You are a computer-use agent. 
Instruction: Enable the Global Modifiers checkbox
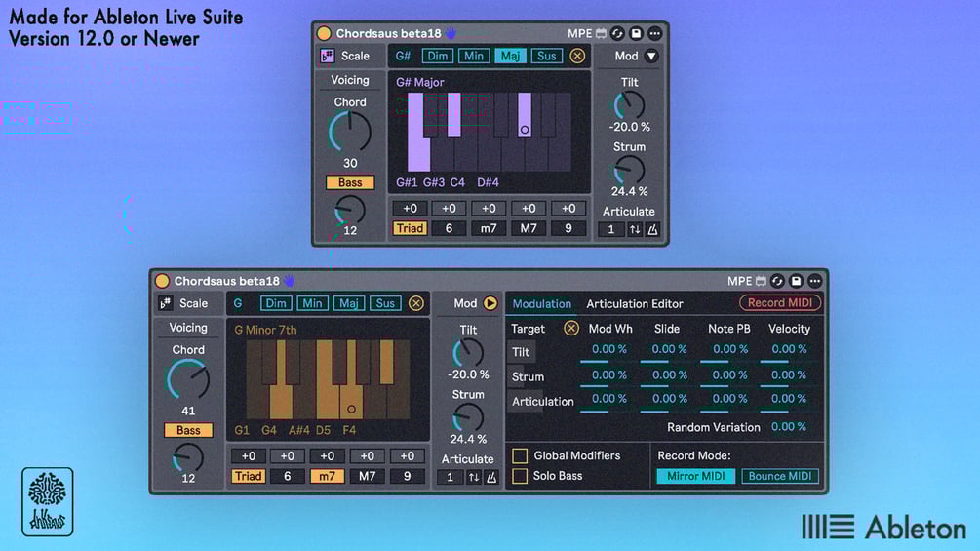[520, 455]
